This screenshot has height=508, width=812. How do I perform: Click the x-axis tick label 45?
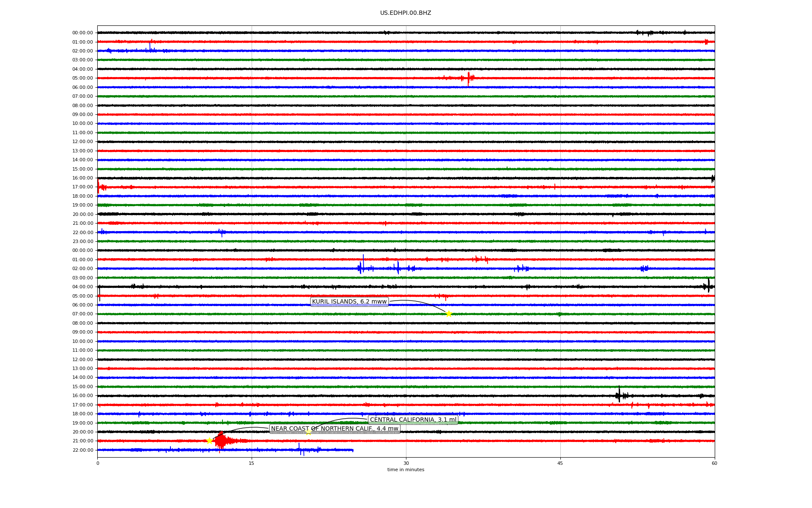tap(560, 463)
